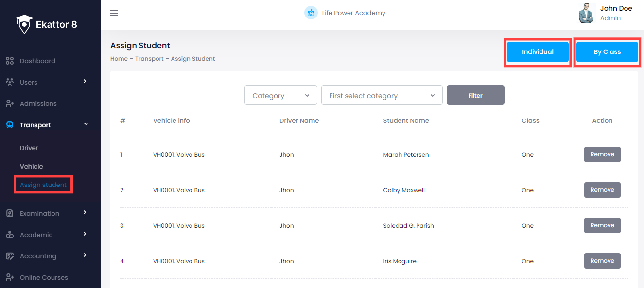Open Examination via its sidebar icon
Screen dimensions: 644x288
pyautogui.click(x=9, y=213)
